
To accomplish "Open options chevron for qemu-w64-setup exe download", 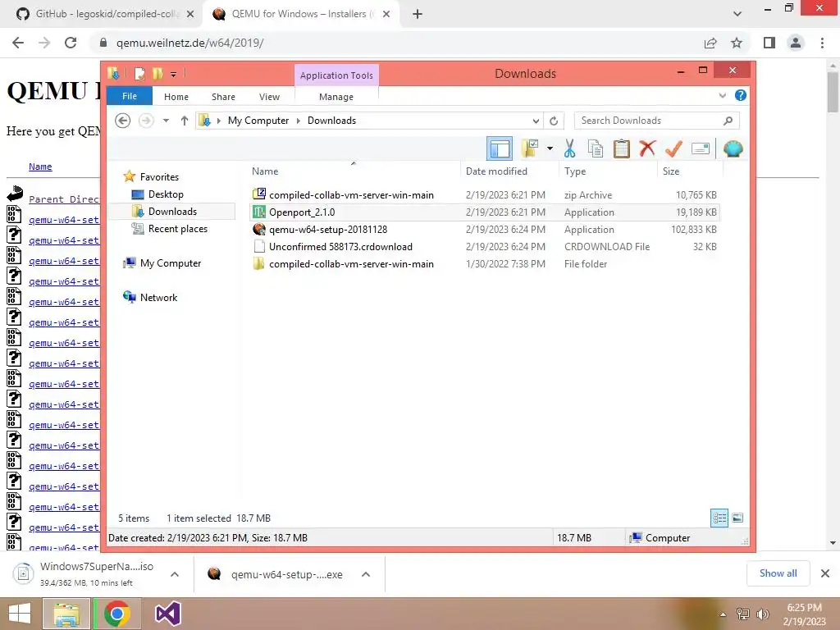I will pyautogui.click(x=366, y=574).
